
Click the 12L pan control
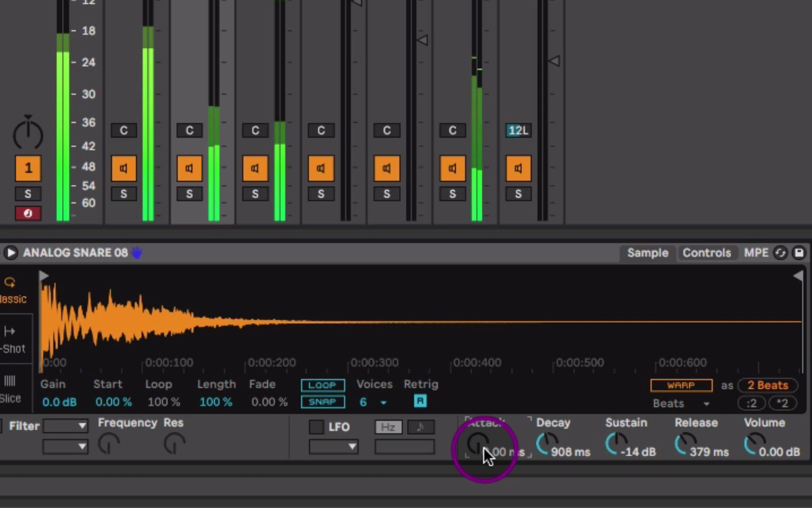pos(518,130)
